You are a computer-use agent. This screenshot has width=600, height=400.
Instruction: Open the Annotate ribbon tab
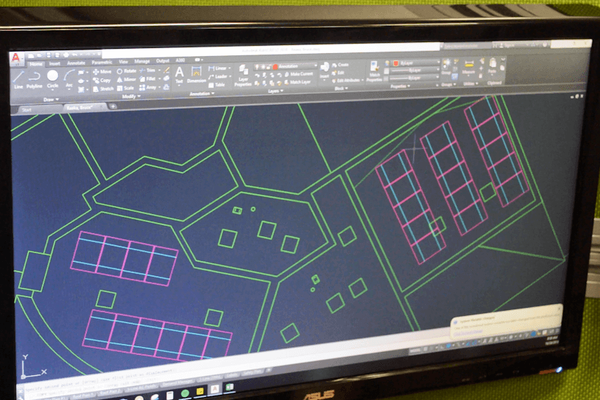76,62
